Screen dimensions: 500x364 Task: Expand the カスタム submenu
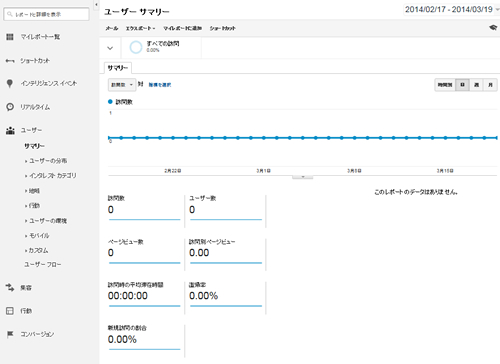[x=37, y=250]
